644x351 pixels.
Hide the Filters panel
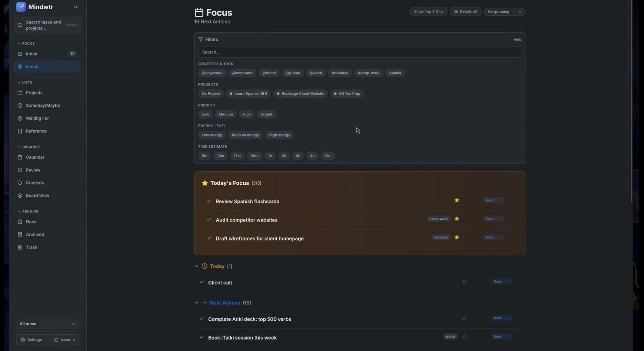click(517, 40)
